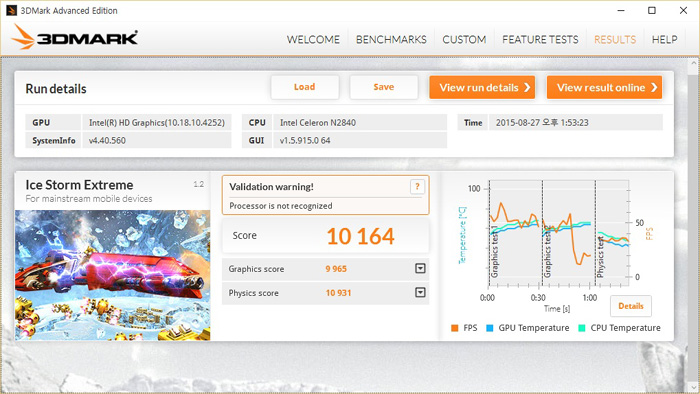Click the CPU value Intel Celeron N2840

point(318,123)
